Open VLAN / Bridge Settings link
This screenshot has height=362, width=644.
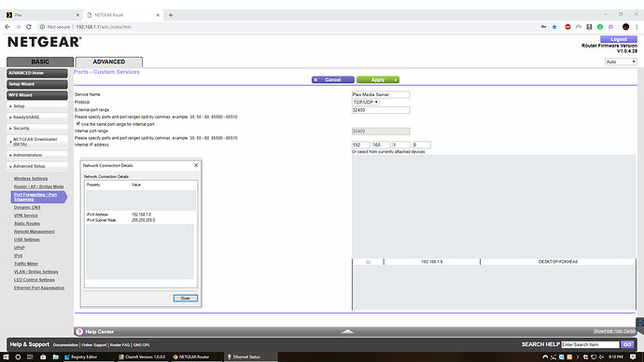click(36, 271)
